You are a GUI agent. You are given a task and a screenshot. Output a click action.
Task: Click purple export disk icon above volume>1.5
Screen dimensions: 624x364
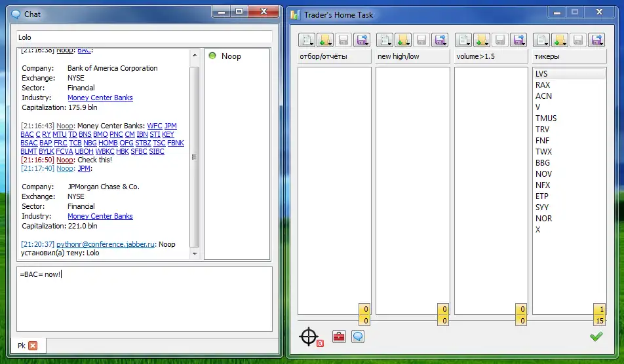click(x=518, y=40)
